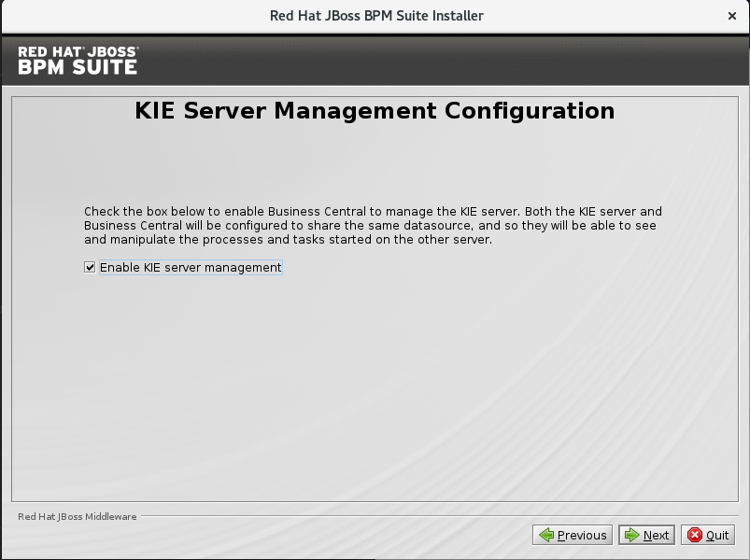The image size is (750, 560).
Task: Close the BPM Suite Installer window
Action: point(732,16)
